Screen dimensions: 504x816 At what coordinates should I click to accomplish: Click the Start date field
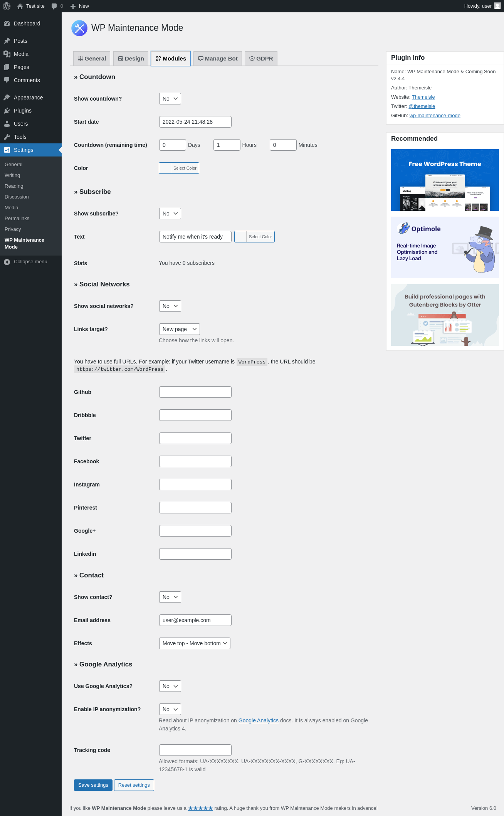point(195,122)
